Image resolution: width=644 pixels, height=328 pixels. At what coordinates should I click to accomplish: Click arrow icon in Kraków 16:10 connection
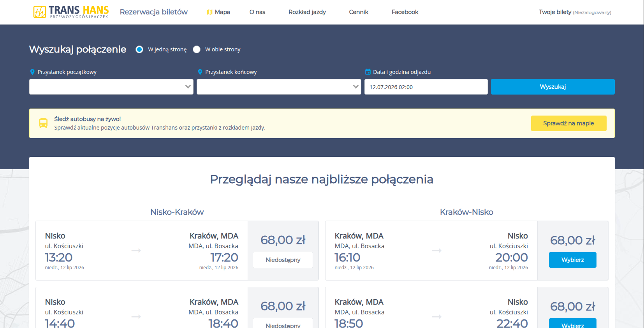coord(436,251)
